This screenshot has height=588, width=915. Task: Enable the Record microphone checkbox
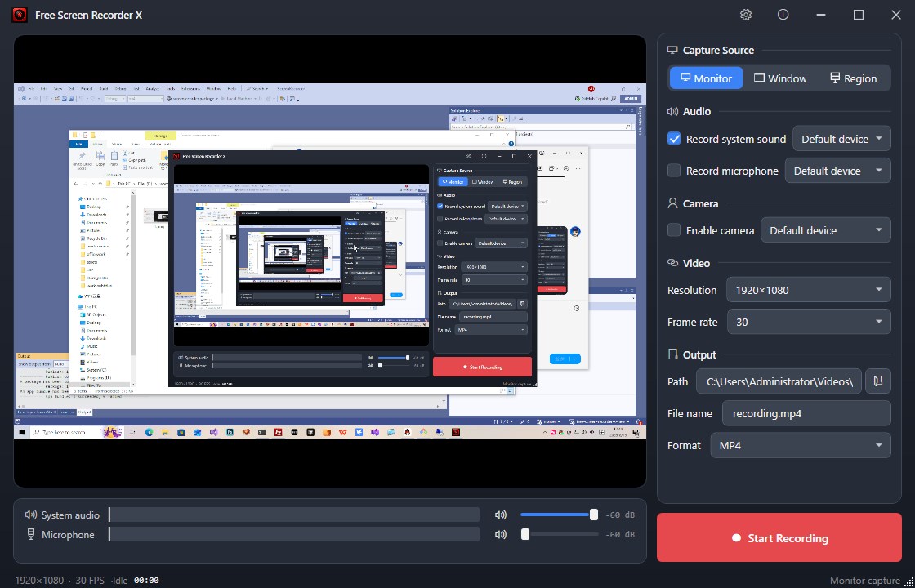[674, 171]
